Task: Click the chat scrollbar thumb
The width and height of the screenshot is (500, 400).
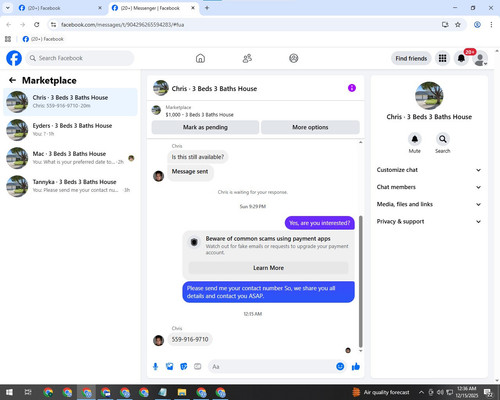Action: coord(360,282)
